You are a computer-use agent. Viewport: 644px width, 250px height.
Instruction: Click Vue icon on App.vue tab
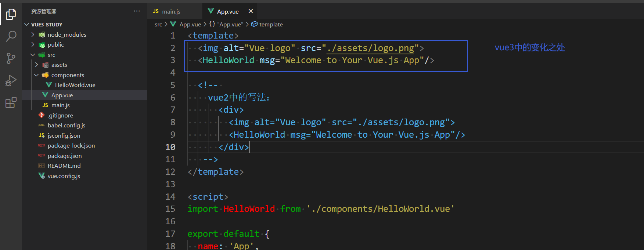click(211, 11)
